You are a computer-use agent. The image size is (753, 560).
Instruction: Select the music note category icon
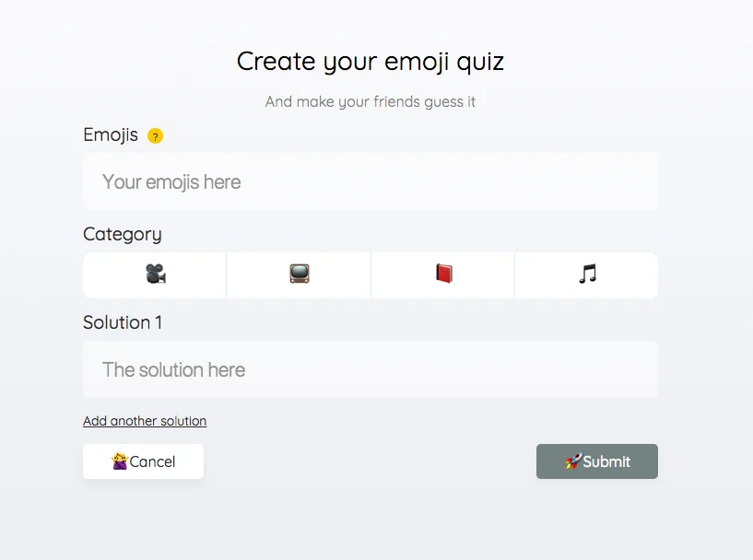(586, 274)
